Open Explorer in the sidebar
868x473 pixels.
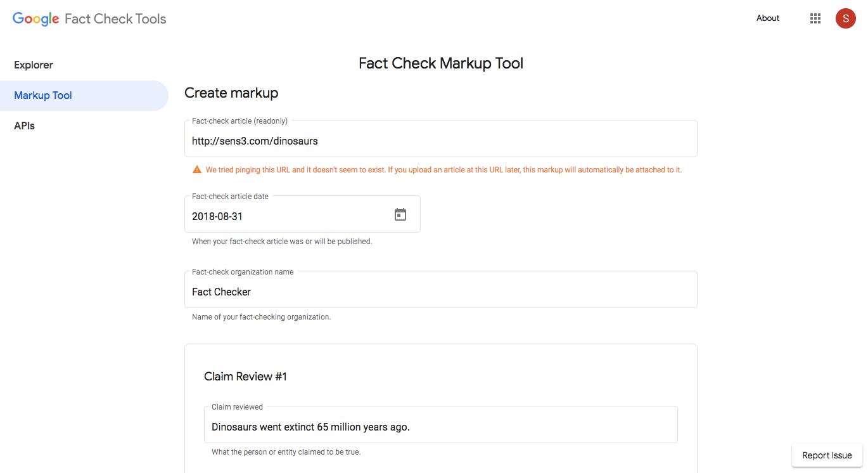point(34,65)
